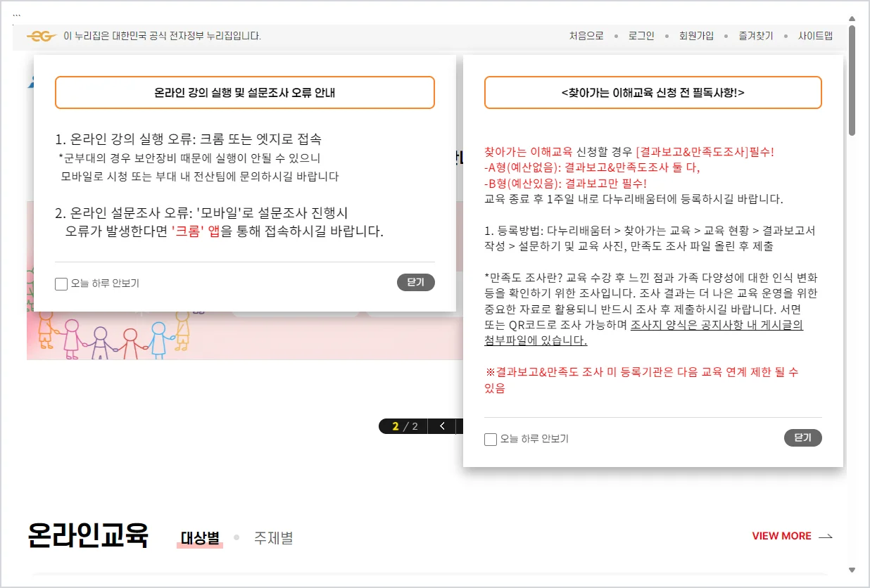Image resolution: width=870 pixels, height=588 pixels.
Task: Open the 로그인 link
Action: coord(641,36)
